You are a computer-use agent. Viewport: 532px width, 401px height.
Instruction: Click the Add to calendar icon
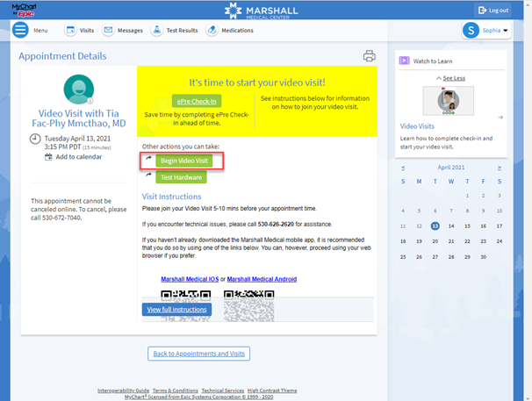pos(48,157)
